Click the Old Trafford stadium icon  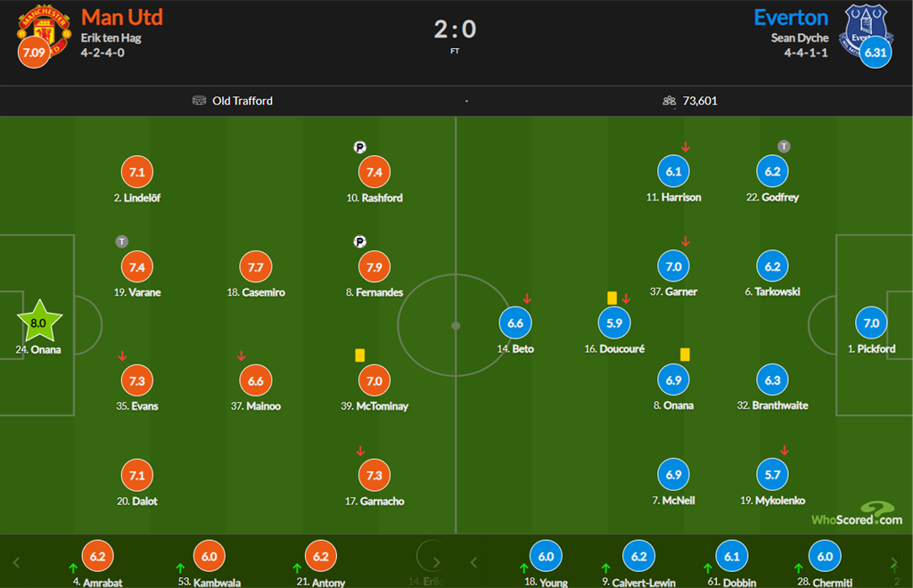coord(199,101)
